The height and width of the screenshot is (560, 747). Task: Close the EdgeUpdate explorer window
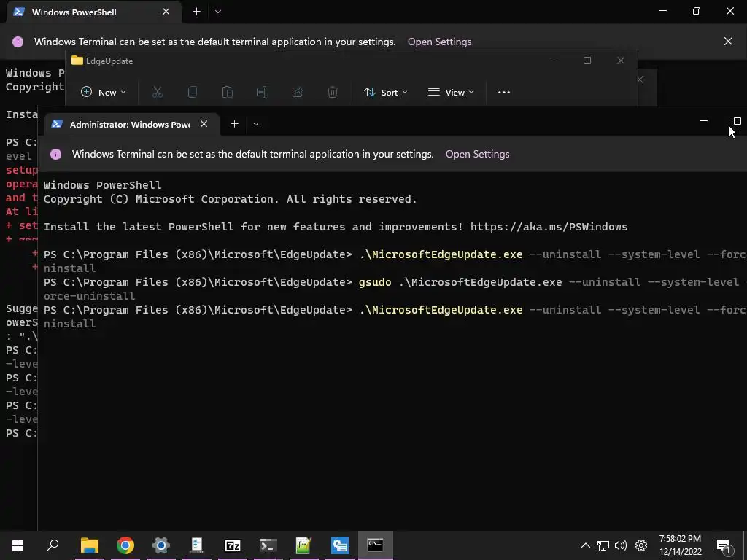point(620,61)
